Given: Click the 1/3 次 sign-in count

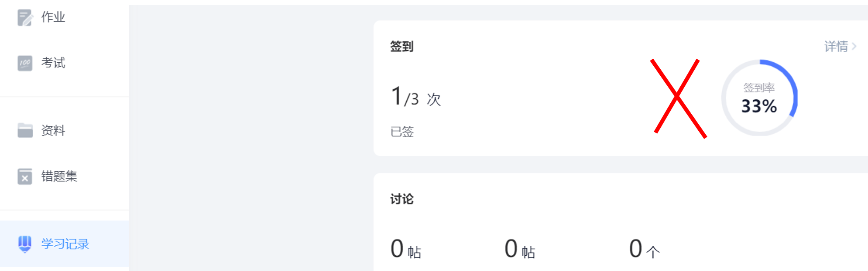Looking at the screenshot, I should [x=415, y=98].
